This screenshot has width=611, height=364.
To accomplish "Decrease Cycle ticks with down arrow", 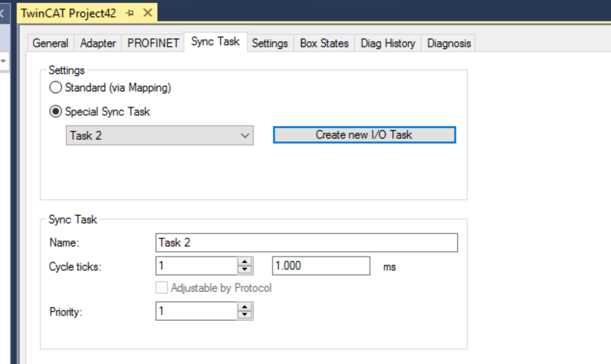I will (x=245, y=270).
